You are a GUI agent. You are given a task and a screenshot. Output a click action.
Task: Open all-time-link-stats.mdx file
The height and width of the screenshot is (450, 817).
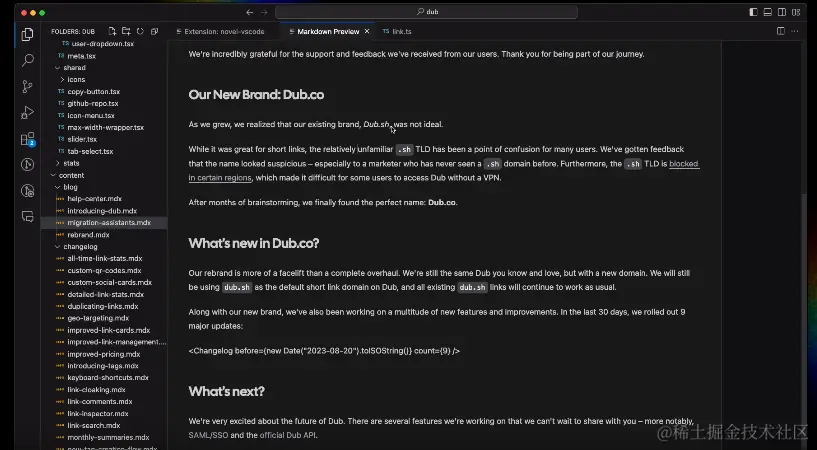pyautogui.click(x=105, y=258)
